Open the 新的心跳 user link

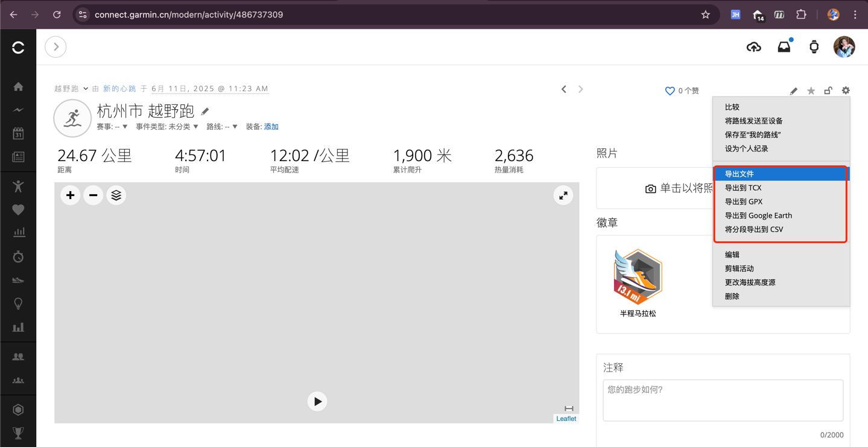pyautogui.click(x=119, y=89)
